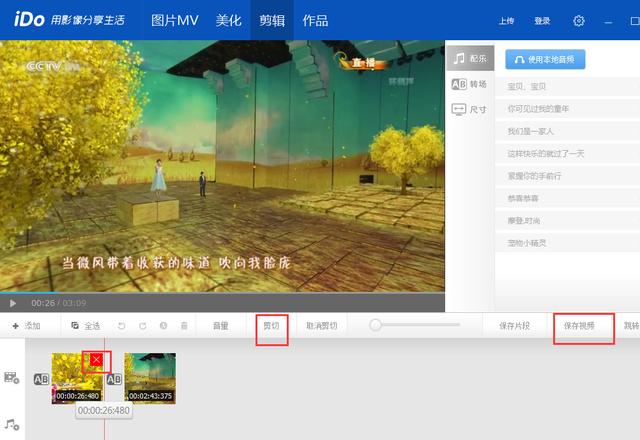Open the 图片MV tab
Screen dimensions: 640x440
175,20
